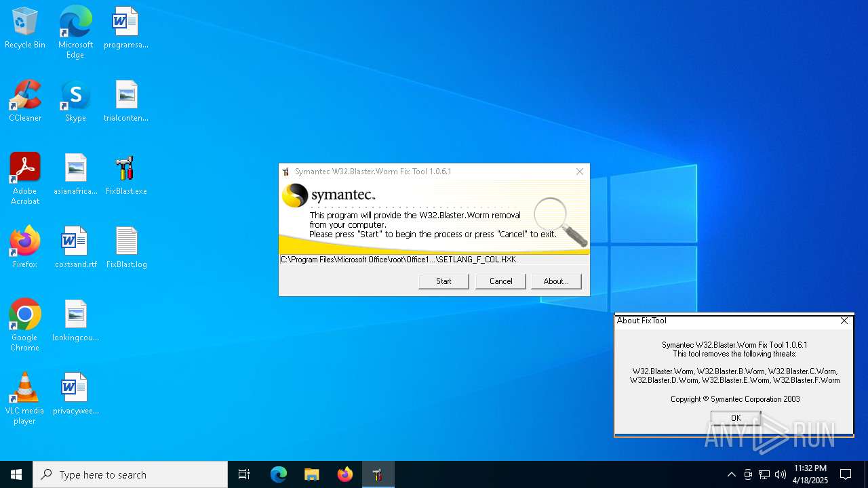Screen dimensions: 868x488
Task: Open the taskbar clock showing 11:32 PM
Action: [x=810, y=474]
